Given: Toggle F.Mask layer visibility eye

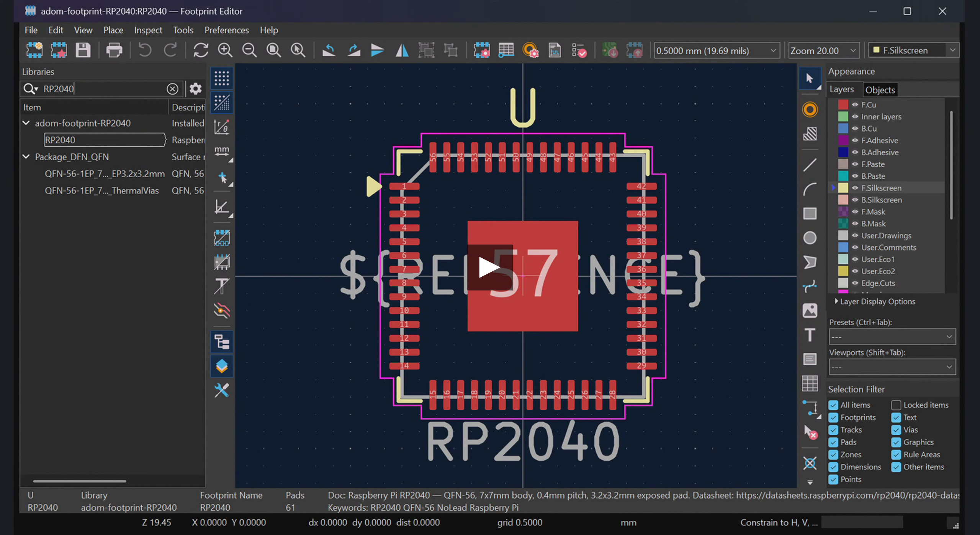Looking at the screenshot, I should [x=855, y=212].
